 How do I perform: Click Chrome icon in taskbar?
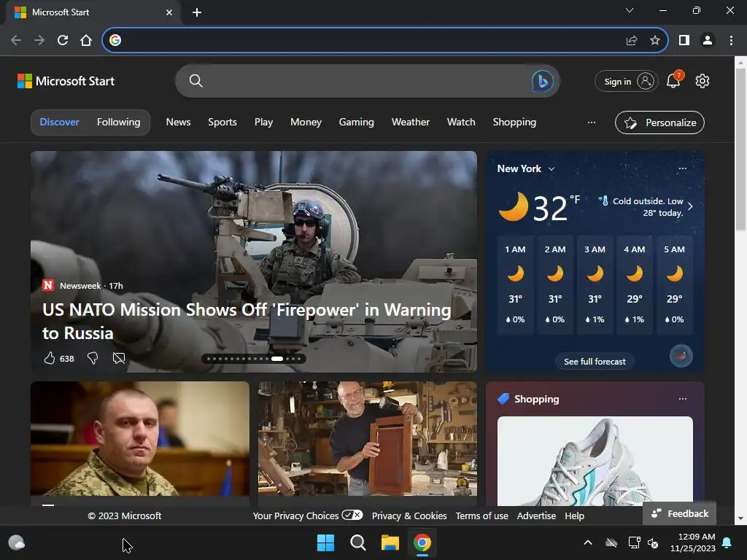(422, 542)
